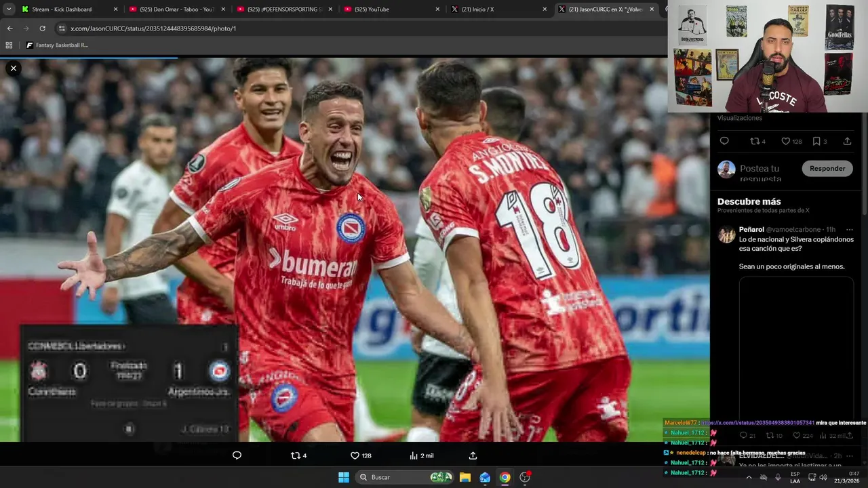Open site information icon in address bar
Screen dimensions: 868x488
[x=62, y=28]
